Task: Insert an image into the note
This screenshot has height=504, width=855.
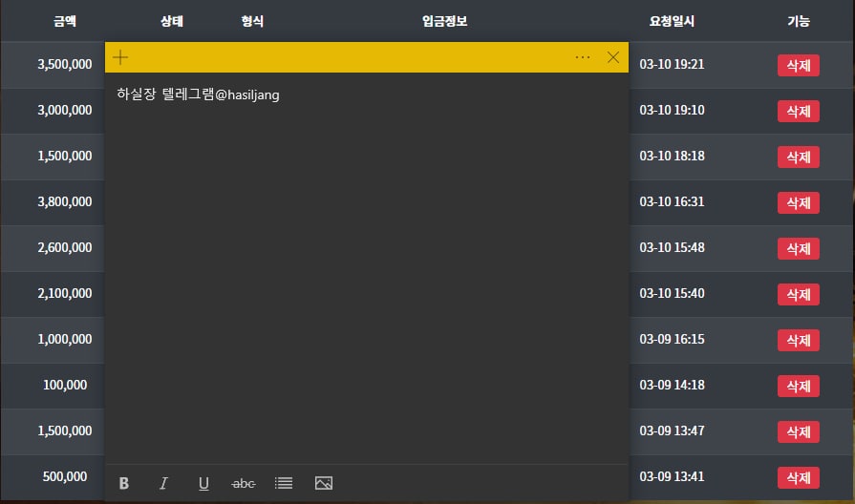Action: click(323, 483)
